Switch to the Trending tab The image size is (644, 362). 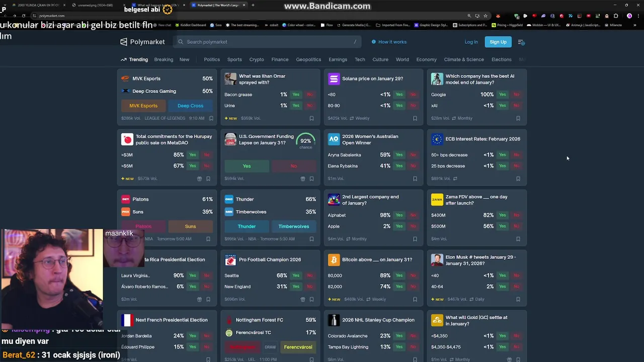point(134,59)
